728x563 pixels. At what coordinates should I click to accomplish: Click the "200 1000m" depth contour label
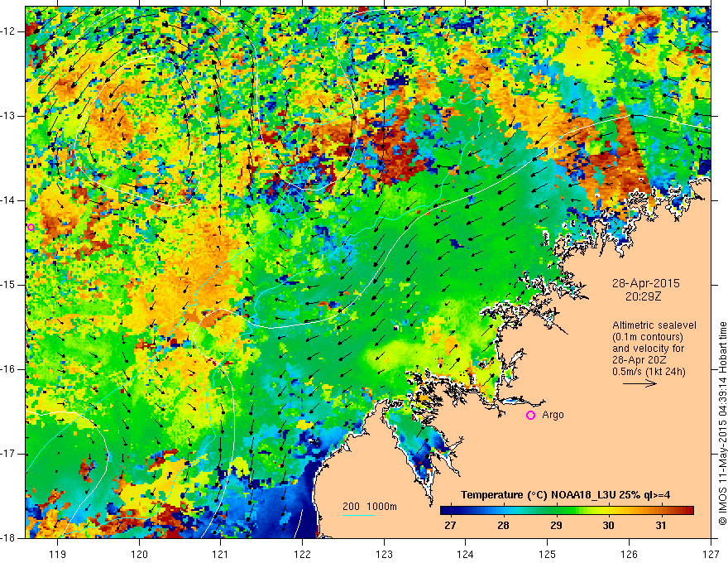[370, 507]
